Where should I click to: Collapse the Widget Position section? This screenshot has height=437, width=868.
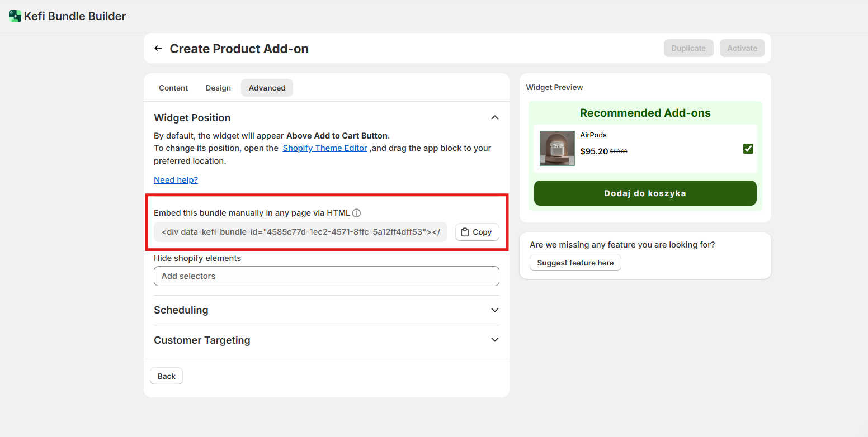(494, 118)
